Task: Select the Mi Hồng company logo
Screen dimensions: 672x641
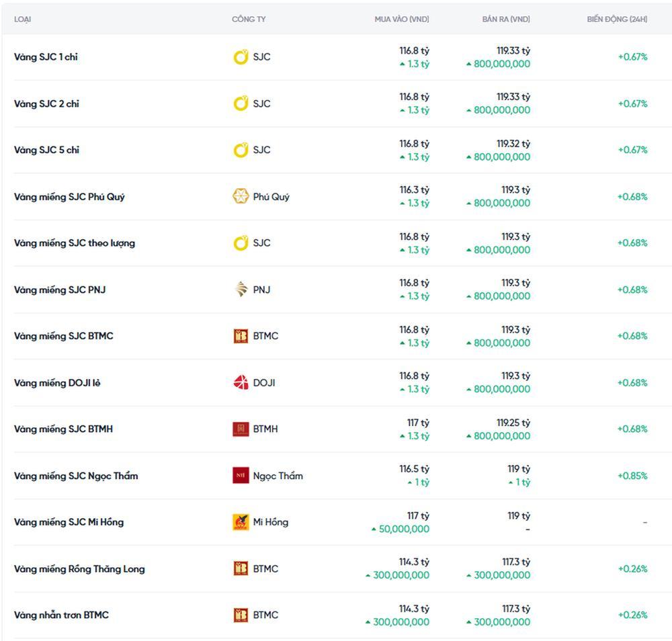Action: pyautogui.click(x=241, y=522)
